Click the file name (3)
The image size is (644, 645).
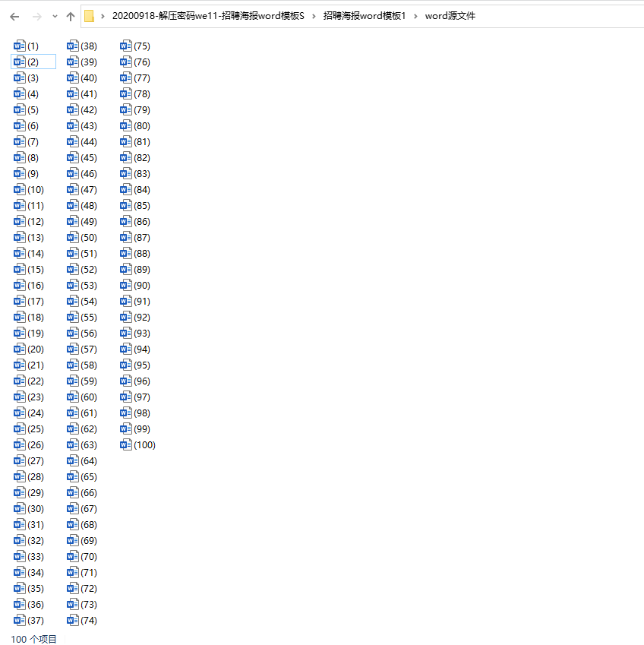click(x=33, y=77)
